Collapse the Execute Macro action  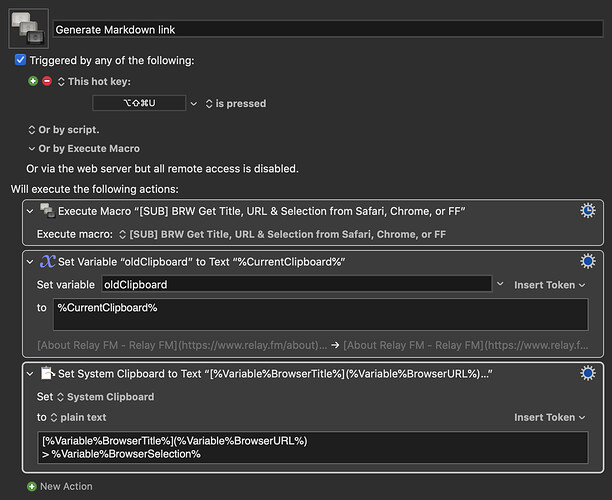[29, 211]
